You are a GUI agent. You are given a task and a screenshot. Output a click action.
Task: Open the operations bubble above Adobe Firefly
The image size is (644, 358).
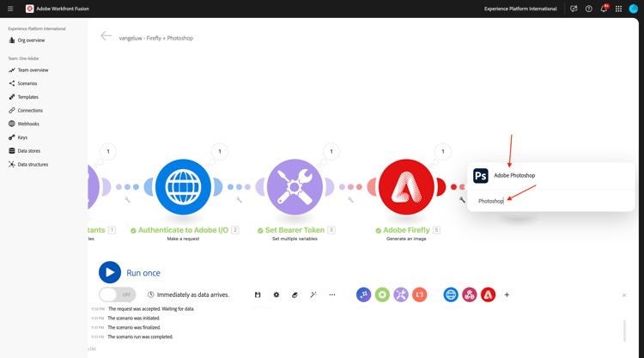pos(443,151)
